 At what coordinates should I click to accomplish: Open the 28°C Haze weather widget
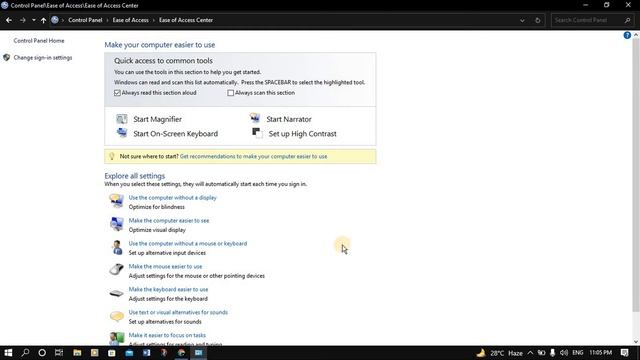pos(500,353)
